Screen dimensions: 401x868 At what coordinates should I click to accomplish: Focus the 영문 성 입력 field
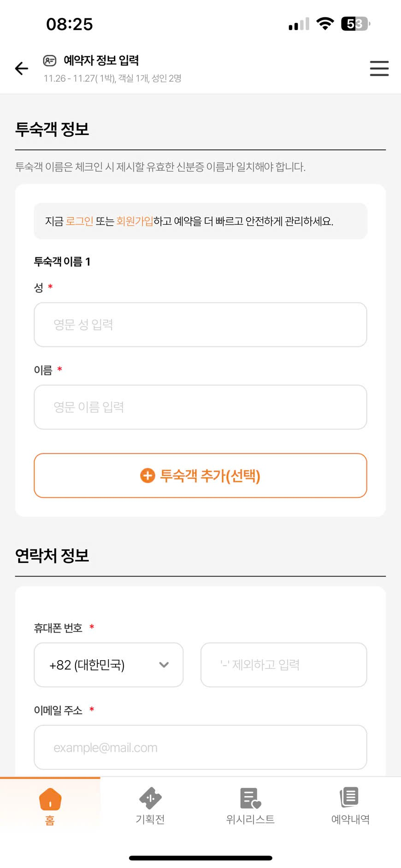click(x=200, y=325)
